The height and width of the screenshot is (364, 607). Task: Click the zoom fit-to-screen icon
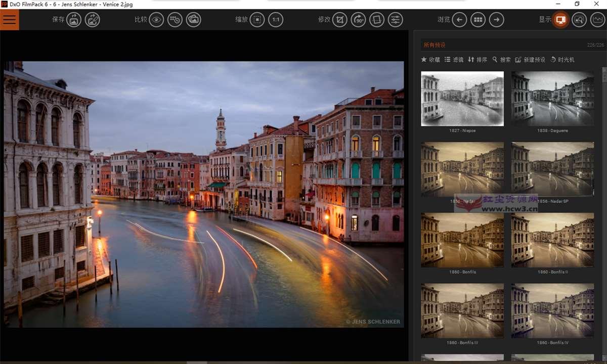[x=257, y=20]
